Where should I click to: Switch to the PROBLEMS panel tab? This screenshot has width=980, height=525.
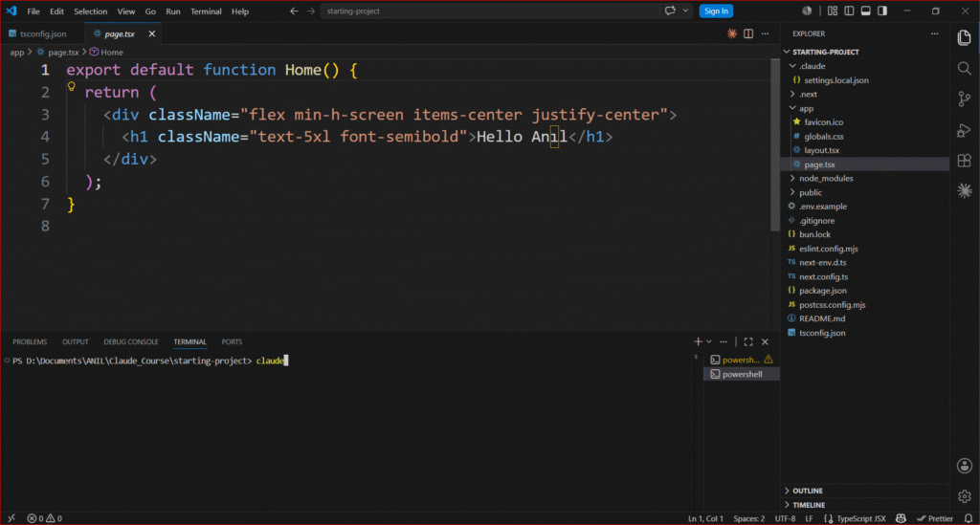[x=30, y=341]
